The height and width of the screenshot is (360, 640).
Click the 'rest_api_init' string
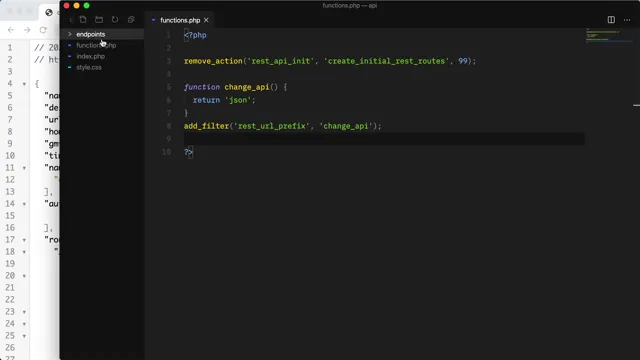click(x=280, y=61)
